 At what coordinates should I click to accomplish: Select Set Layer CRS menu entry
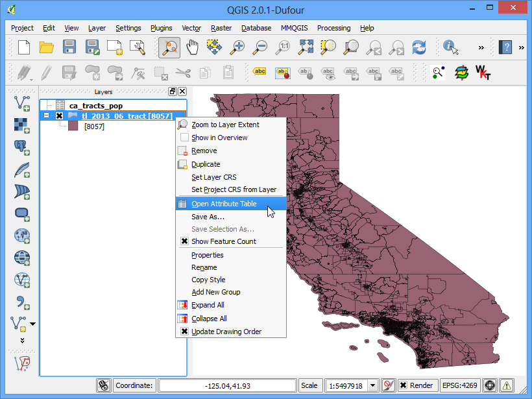click(x=231, y=177)
